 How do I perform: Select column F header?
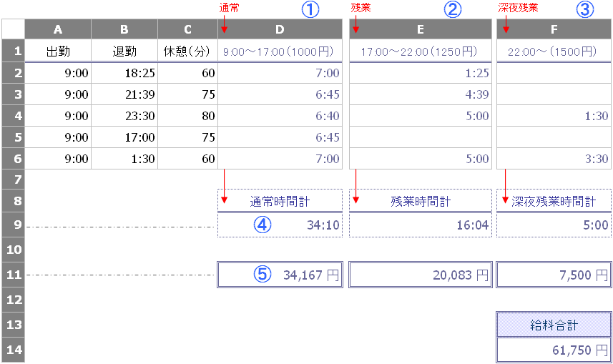[554, 29]
